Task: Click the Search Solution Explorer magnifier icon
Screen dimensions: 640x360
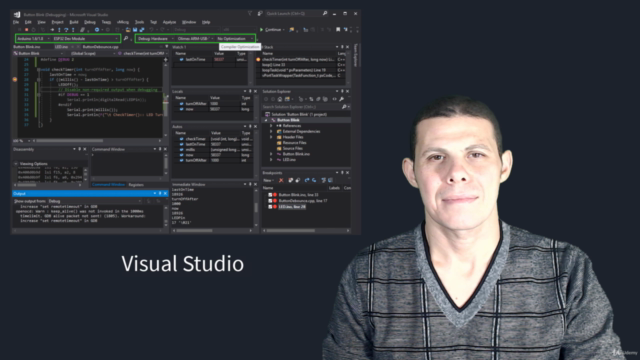Action: click(x=344, y=107)
